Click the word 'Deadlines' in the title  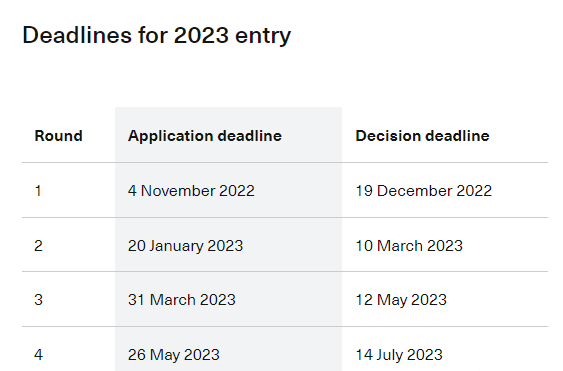77,35
